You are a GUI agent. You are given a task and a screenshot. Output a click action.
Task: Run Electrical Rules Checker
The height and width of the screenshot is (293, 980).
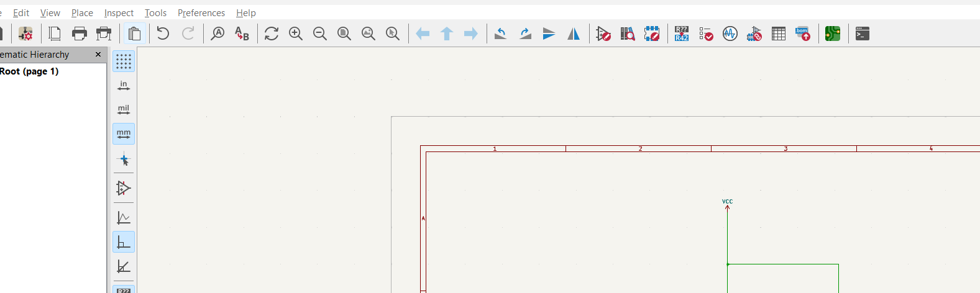point(706,34)
